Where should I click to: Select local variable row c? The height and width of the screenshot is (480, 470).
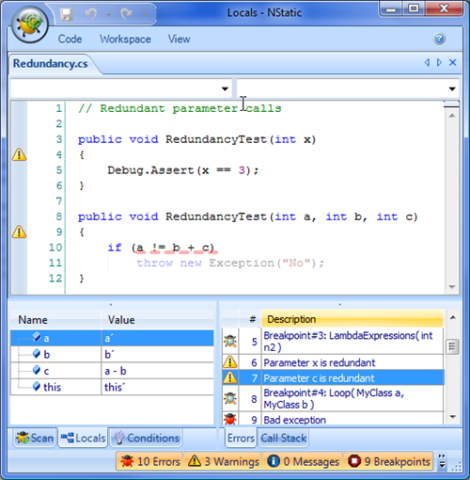coord(112,371)
